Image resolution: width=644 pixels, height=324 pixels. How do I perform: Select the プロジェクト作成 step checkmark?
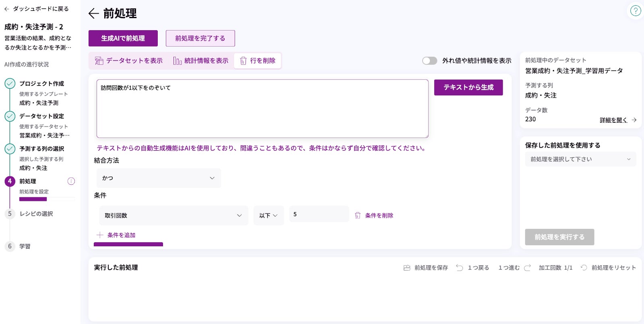click(10, 83)
